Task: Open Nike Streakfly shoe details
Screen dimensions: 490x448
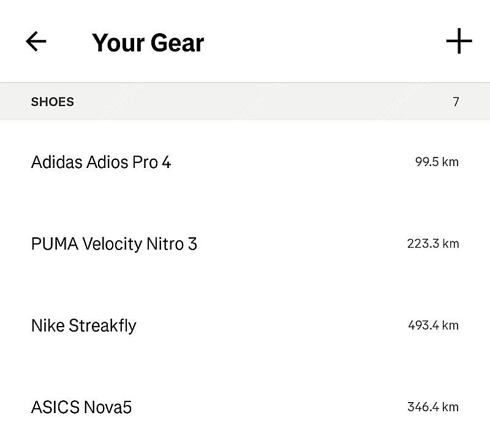Action: (x=245, y=325)
